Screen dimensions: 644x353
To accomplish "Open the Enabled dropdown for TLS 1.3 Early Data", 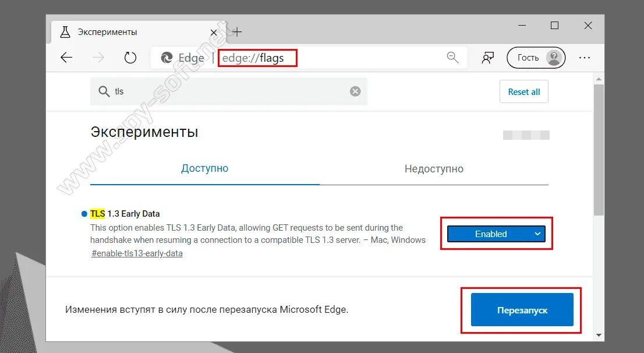I will click(x=496, y=234).
